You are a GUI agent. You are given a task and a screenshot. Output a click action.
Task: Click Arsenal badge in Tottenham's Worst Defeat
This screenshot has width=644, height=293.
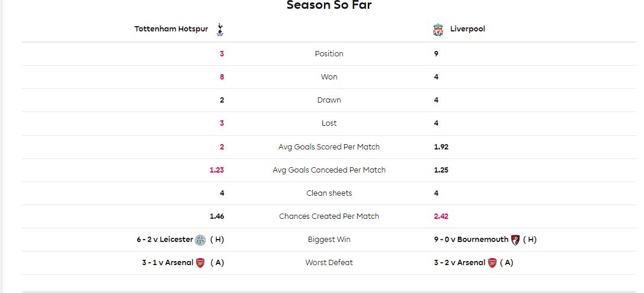(x=200, y=263)
